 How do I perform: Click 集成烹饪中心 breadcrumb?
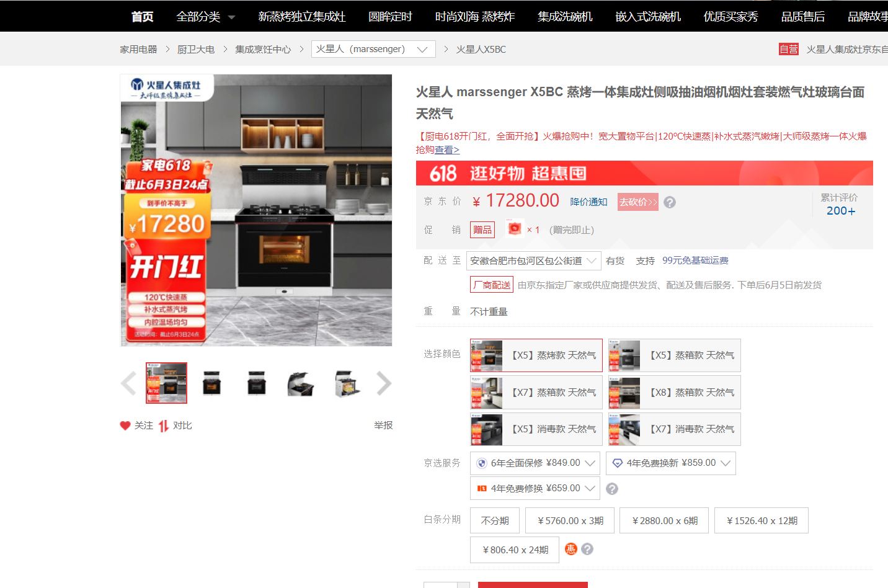pyautogui.click(x=263, y=49)
